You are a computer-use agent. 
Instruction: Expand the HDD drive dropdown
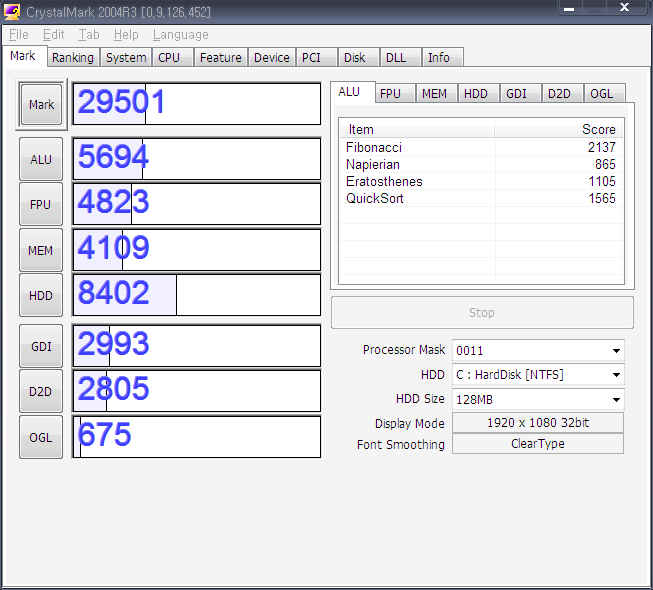616,375
